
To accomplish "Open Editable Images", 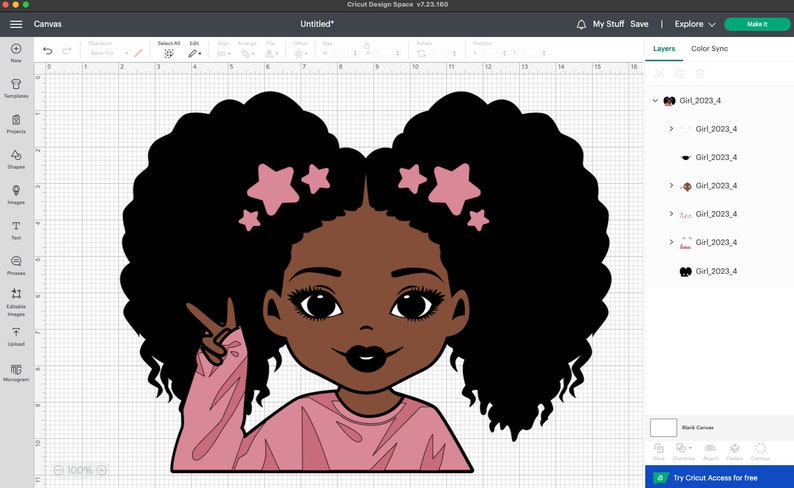I will click(x=16, y=302).
